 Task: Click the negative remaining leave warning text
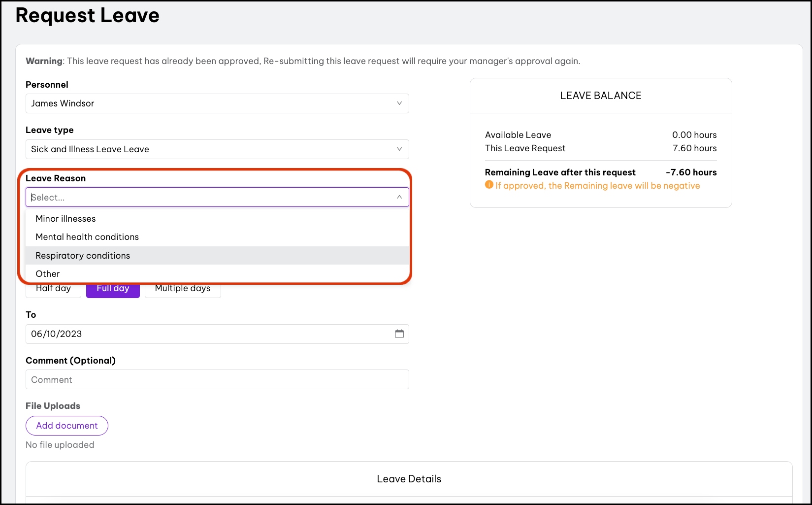pyautogui.click(x=597, y=186)
